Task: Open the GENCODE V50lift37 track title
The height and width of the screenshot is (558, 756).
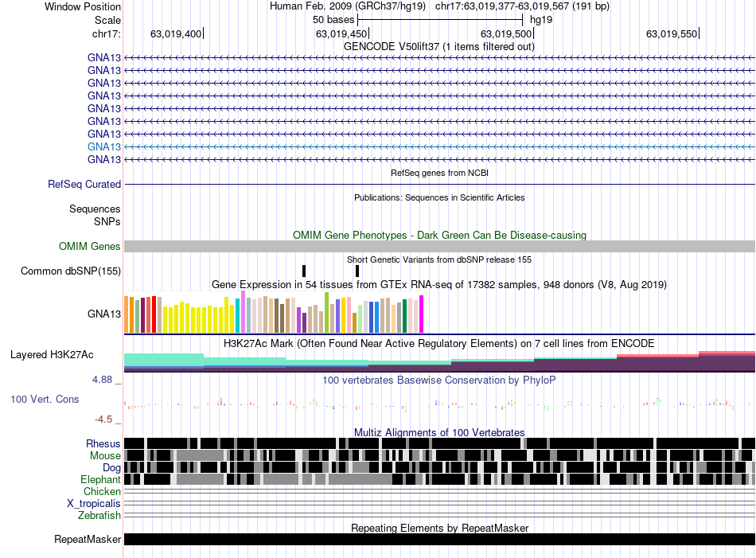Action: coord(438,47)
